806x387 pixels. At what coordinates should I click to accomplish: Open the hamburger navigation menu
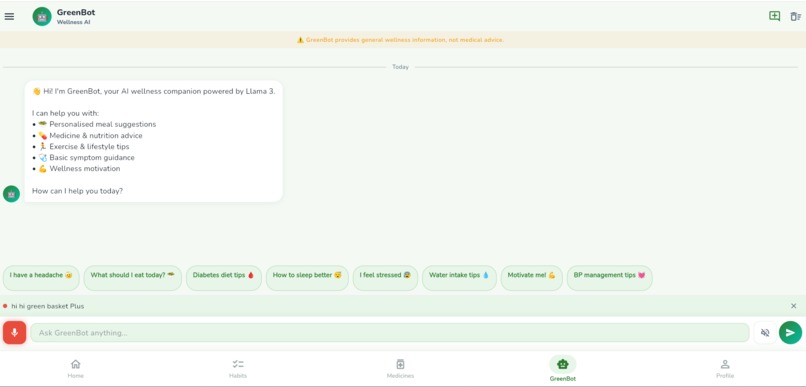point(9,16)
